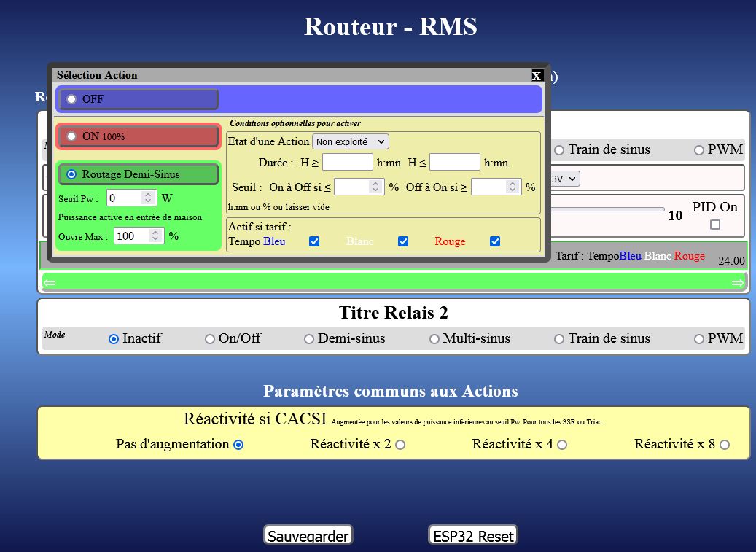
Task: Open the Etat d'une Action dropdown
Action: [350, 141]
